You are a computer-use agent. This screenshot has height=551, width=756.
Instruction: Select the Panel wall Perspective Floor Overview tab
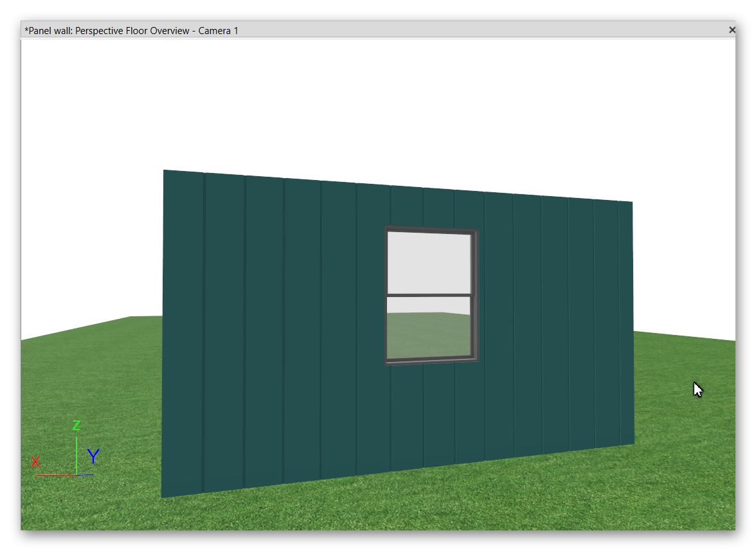131,30
